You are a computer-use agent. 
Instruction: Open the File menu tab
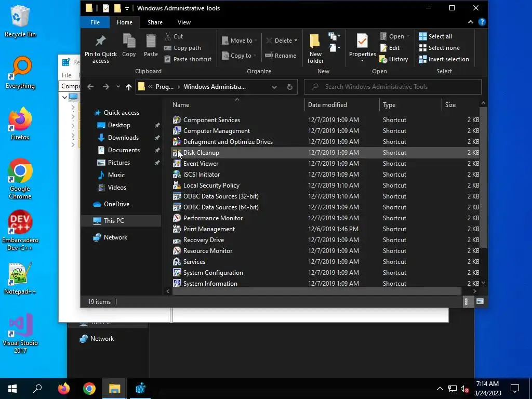[95, 22]
